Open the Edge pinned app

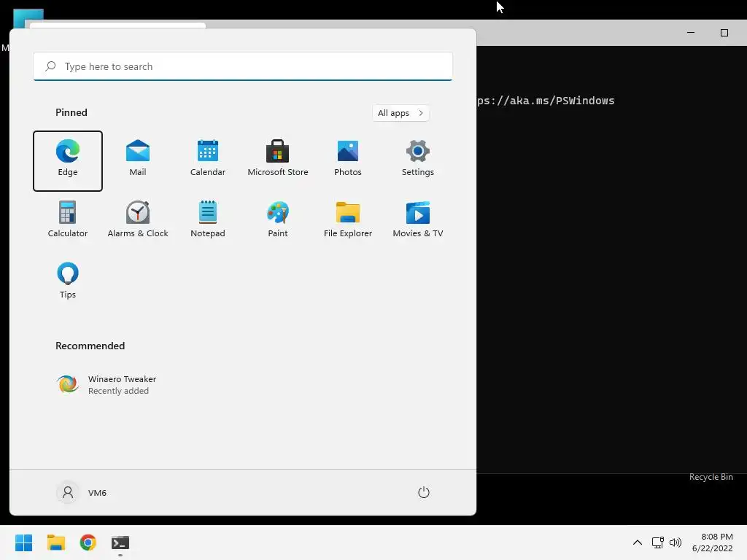[68, 161]
